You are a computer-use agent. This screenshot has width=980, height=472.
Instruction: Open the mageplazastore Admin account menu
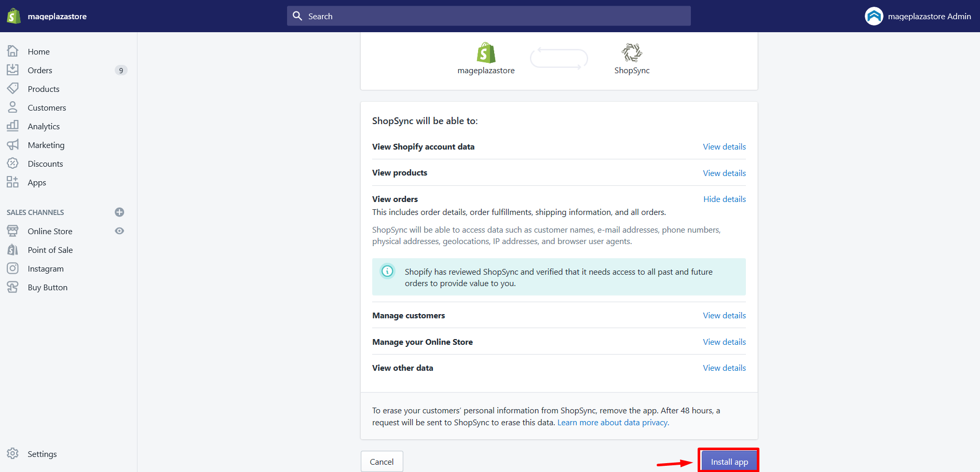pyautogui.click(x=918, y=16)
